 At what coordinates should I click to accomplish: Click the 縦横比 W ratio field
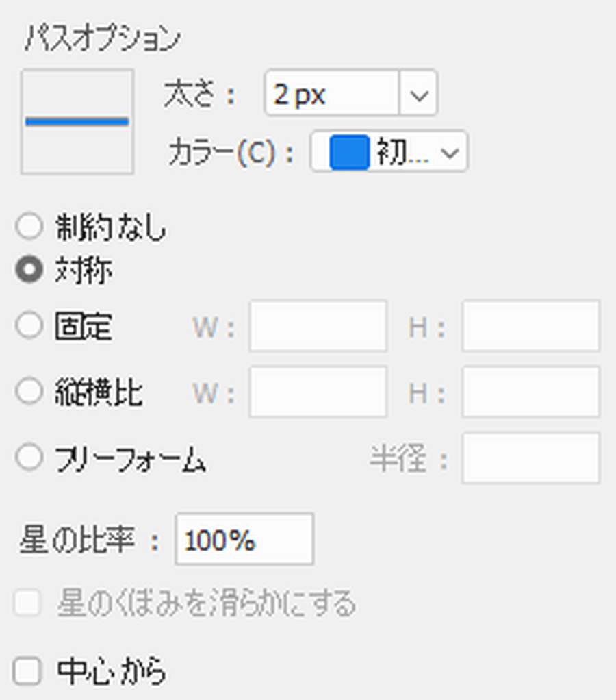point(318,392)
